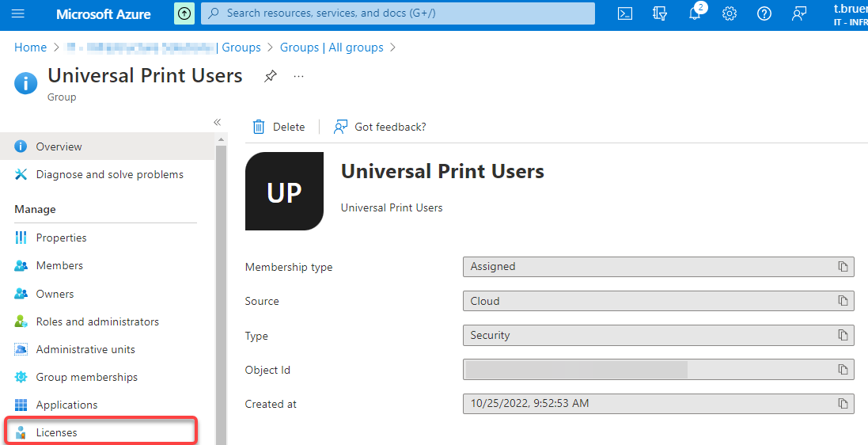Copy the Created at value
The height and width of the screenshot is (445, 868).
click(843, 404)
